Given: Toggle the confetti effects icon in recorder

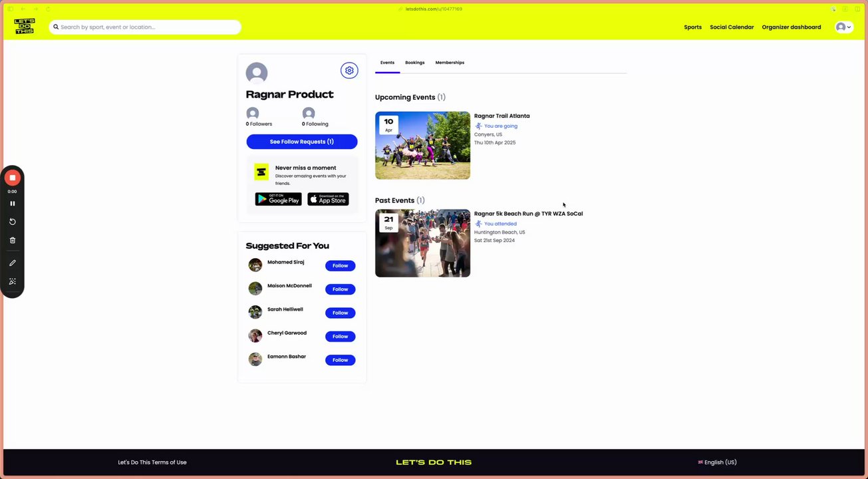Looking at the screenshot, I should 12,281.
